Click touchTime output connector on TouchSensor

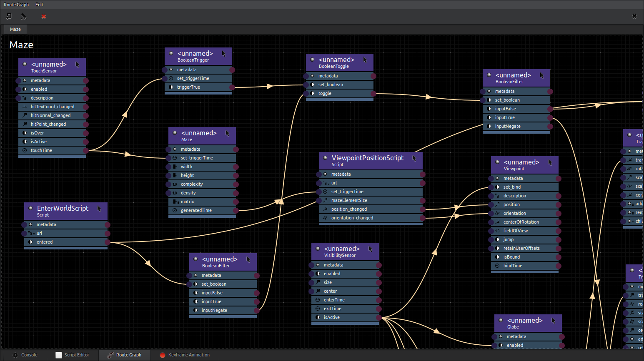[x=86, y=150]
